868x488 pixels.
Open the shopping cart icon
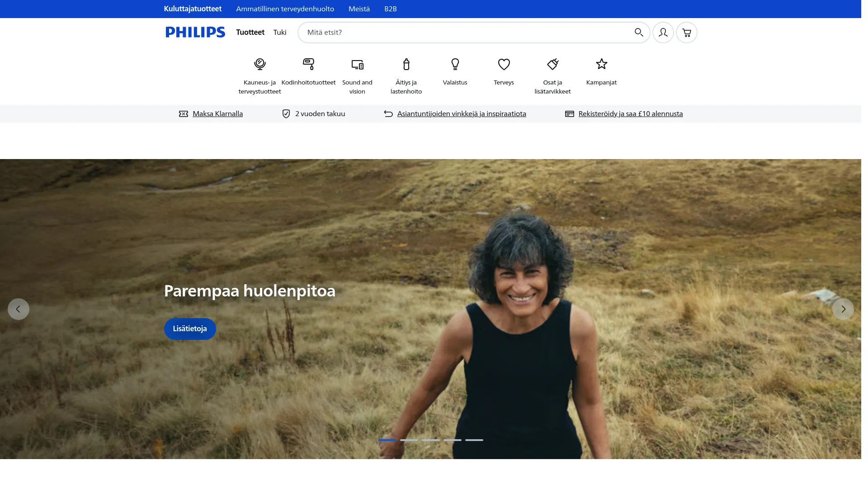[686, 33]
